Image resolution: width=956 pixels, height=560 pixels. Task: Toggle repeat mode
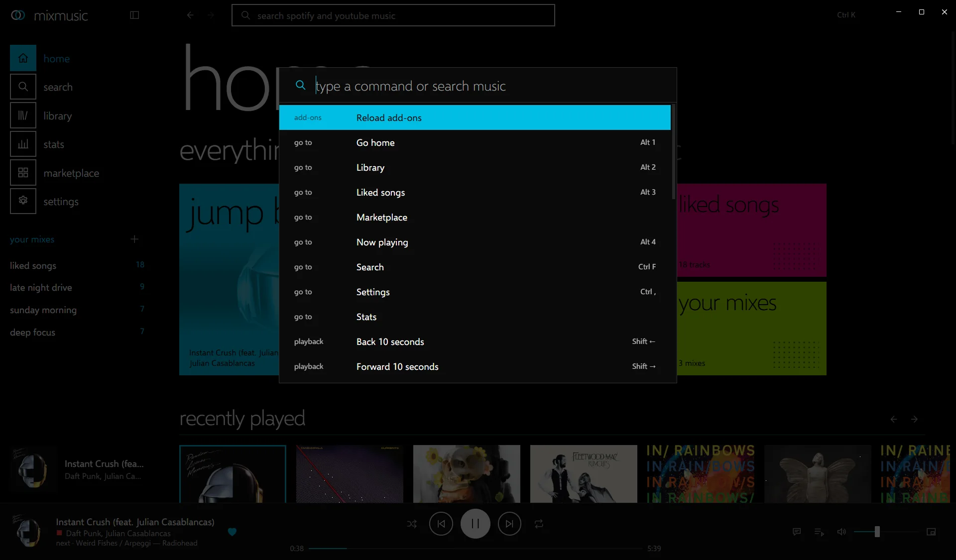(x=539, y=524)
